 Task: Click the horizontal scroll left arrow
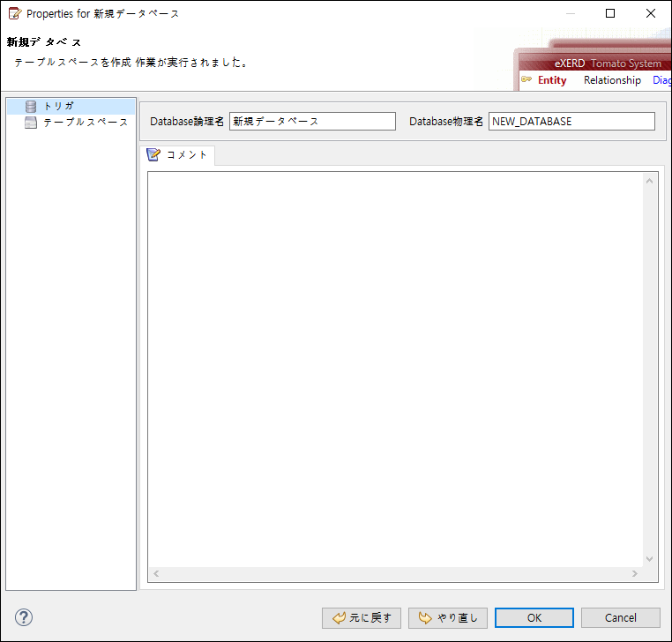[156, 574]
